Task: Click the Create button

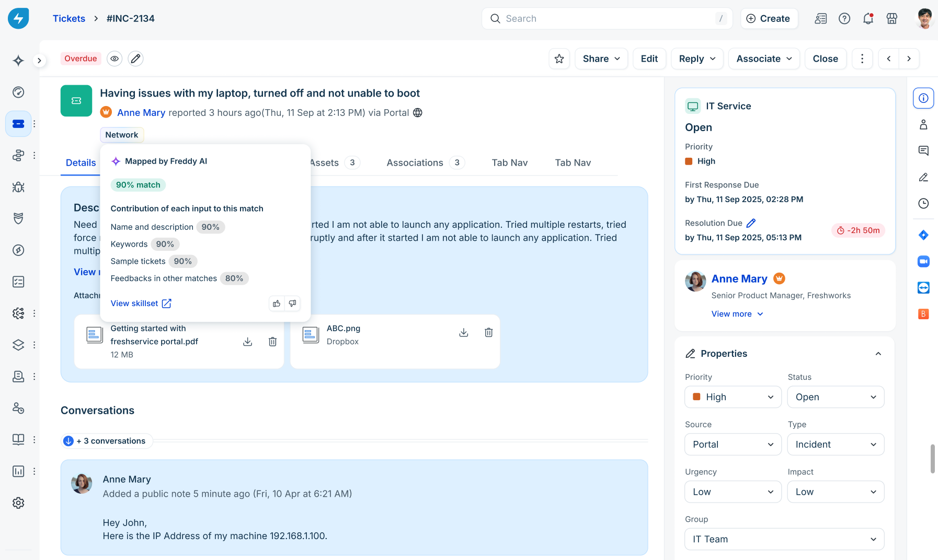Action: [x=769, y=18]
